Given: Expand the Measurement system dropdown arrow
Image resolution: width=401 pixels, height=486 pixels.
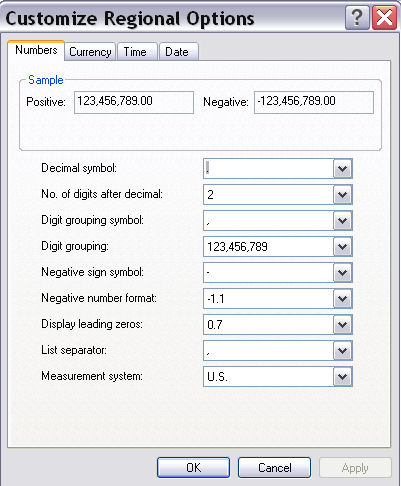Looking at the screenshot, I should click(342, 377).
